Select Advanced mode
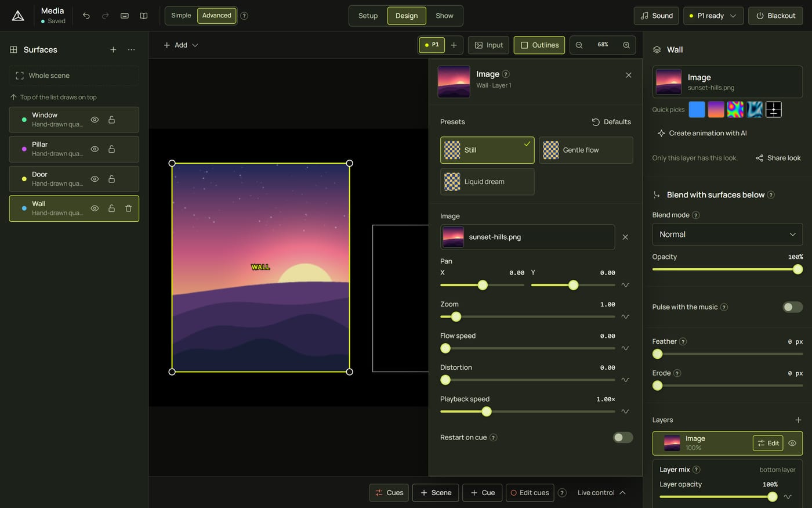 click(217, 16)
